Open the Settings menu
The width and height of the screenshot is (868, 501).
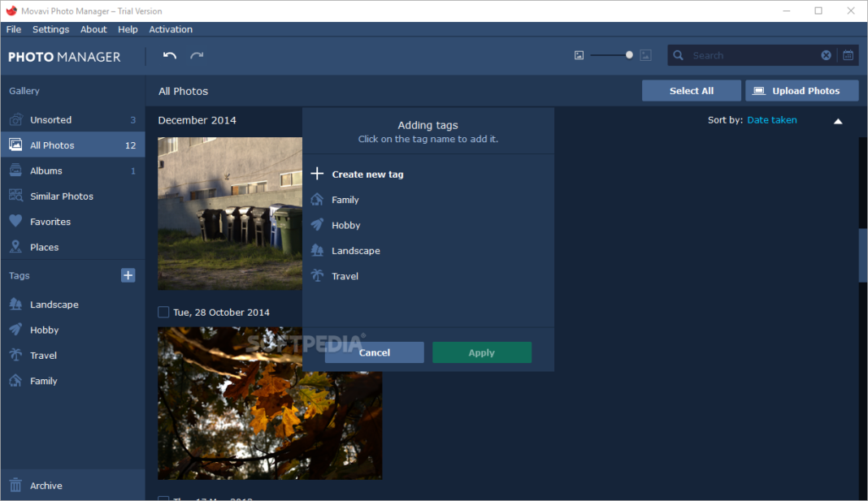tap(50, 29)
